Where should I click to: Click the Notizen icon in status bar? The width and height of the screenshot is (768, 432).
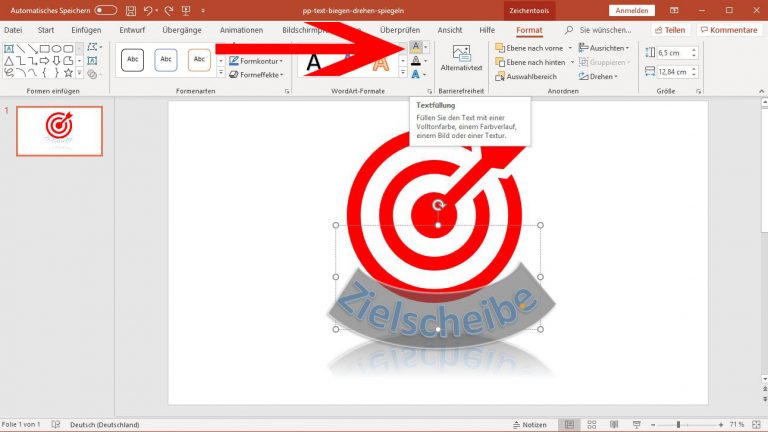pyautogui.click(x=529, y=425)
